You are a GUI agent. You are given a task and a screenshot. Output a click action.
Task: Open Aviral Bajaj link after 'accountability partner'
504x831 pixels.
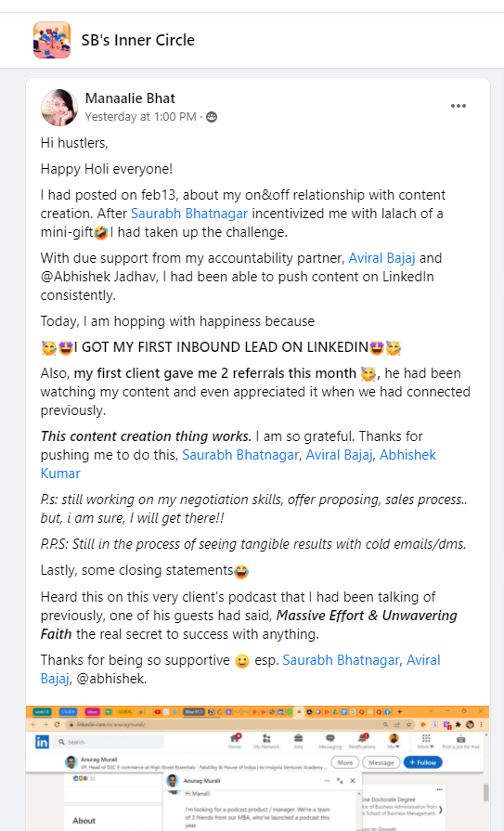point(381,258)
